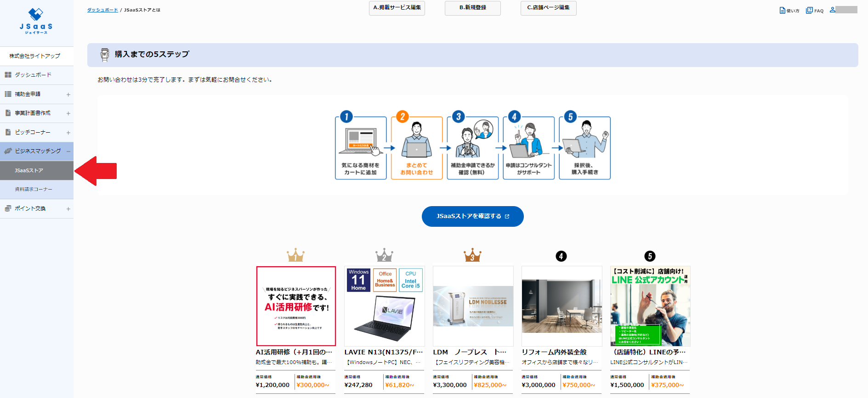Open the 使い方 guide icon
868x398 pixels.
click(783, 10)
